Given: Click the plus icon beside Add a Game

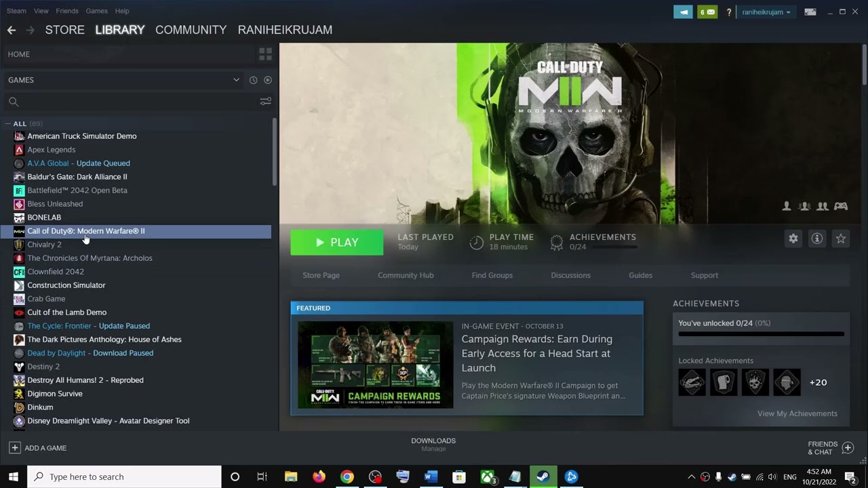Looking at the screenshot, I should [x=14, y=448].
